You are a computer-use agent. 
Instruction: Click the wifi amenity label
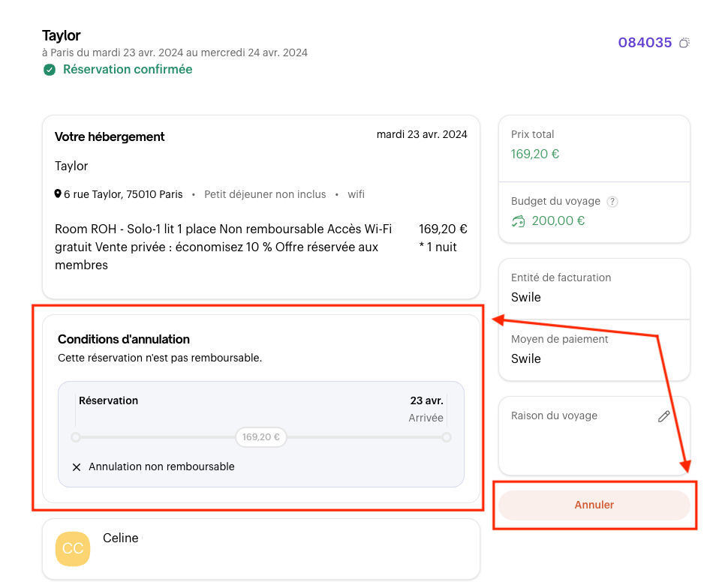(x=356, y=194)
